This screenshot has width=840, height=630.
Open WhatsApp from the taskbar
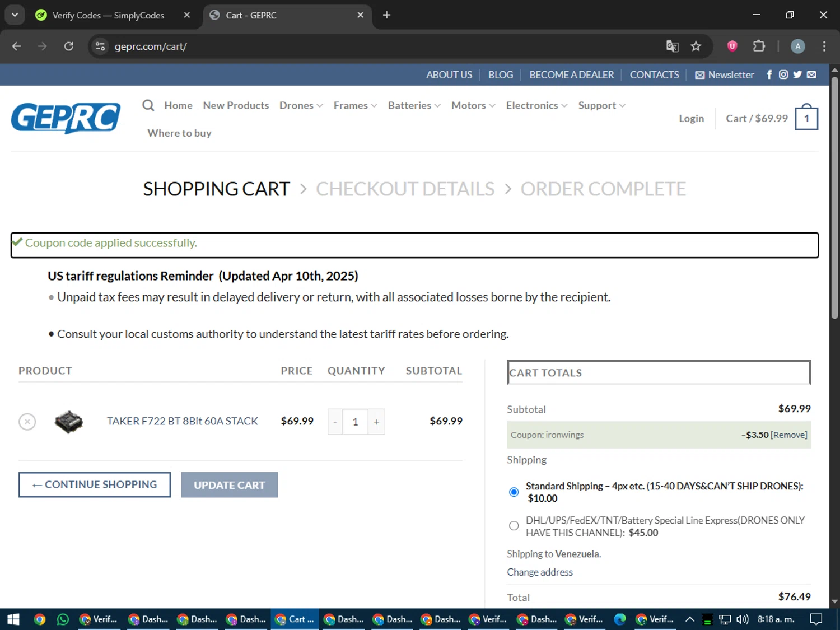[63, 619]
